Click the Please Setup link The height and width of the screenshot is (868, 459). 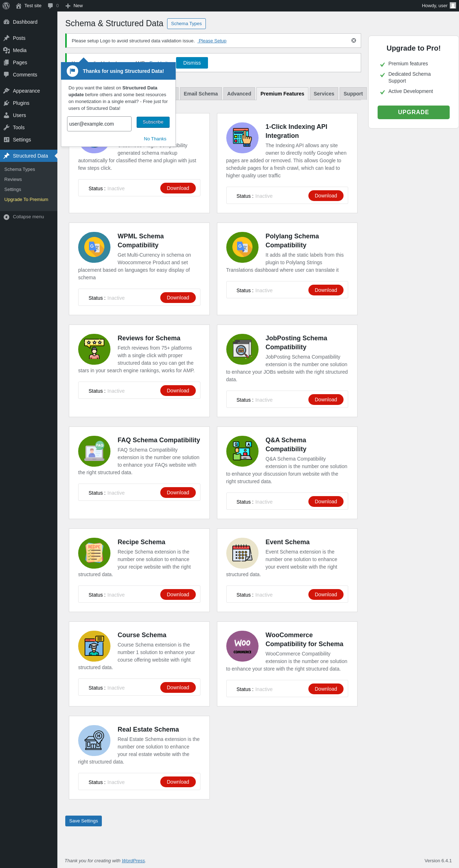[x=212, y=41]
